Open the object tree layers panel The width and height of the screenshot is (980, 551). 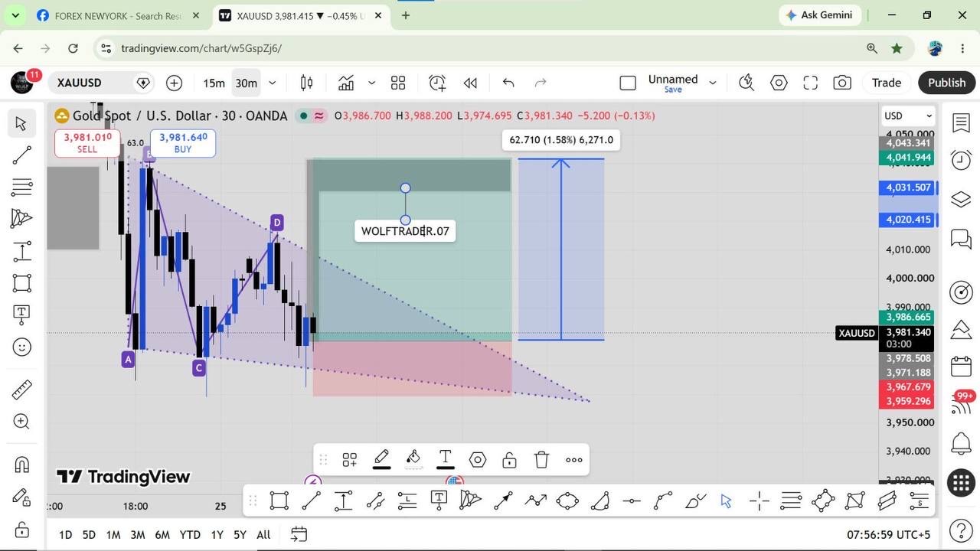click(x=961, y=200)
